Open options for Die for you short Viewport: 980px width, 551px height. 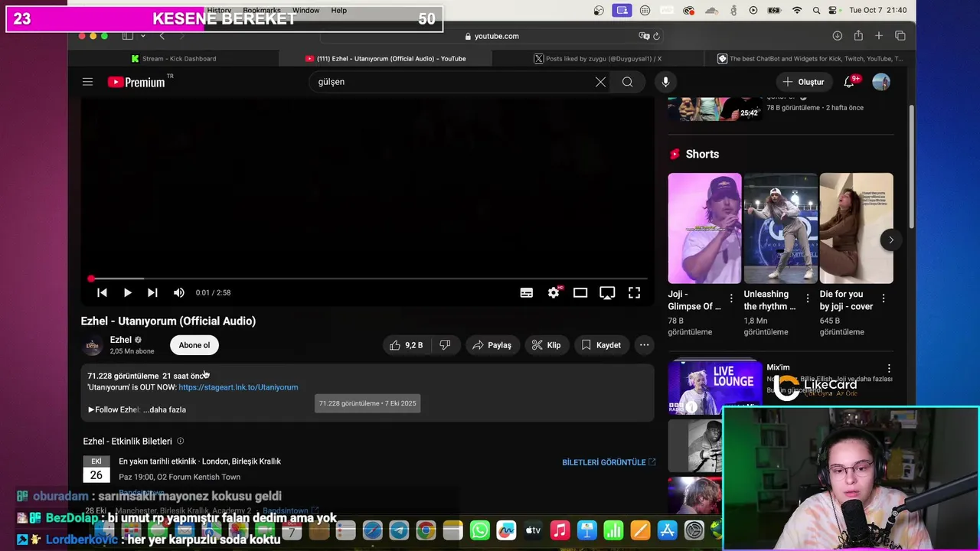click(883, 298)
